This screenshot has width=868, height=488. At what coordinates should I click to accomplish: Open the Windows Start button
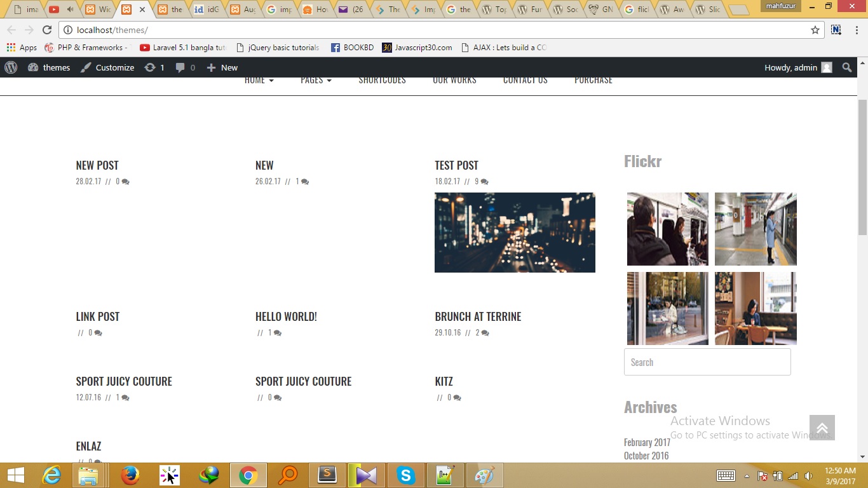point(16,475)
